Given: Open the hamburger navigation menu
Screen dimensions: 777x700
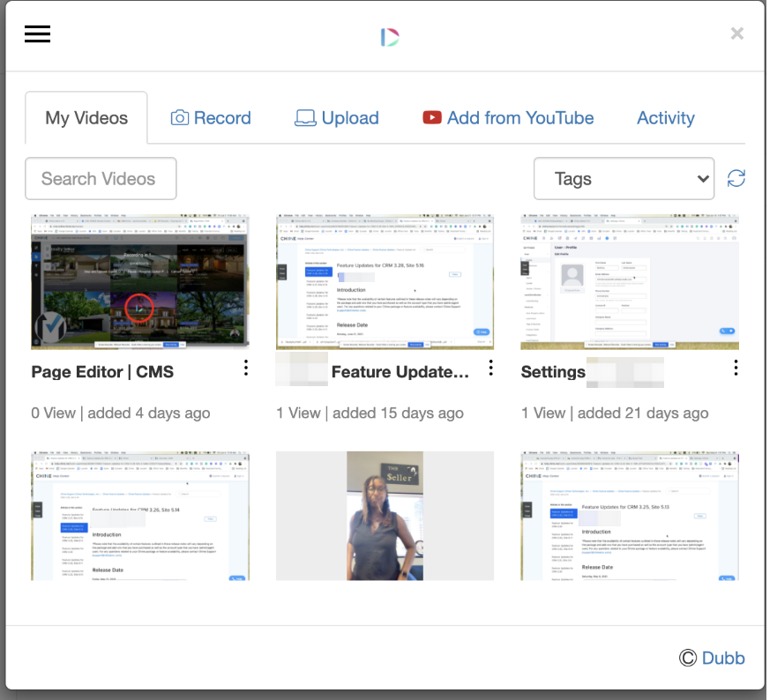Looking at the screenshot, I should (37, 34).
